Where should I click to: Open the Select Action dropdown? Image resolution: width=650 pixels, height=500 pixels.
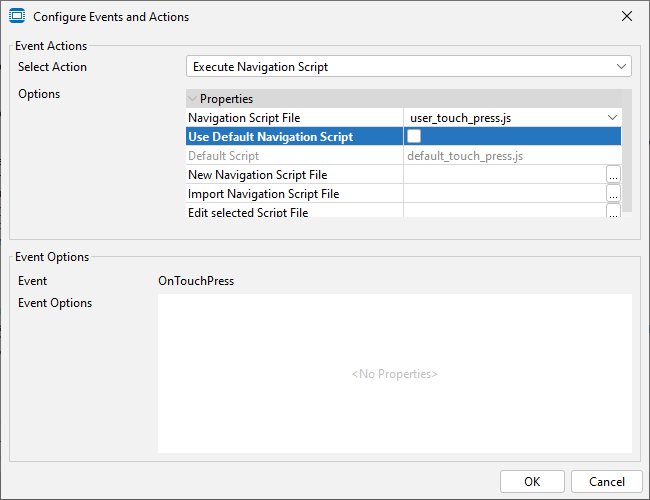[409, 66]
